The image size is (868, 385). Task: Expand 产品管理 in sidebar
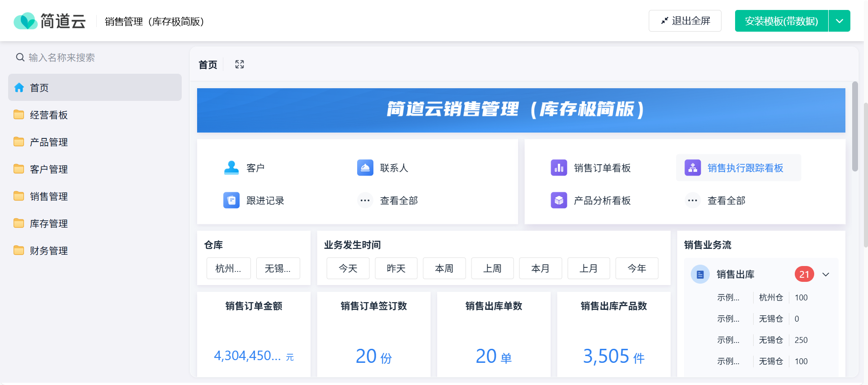click(95, 142)
